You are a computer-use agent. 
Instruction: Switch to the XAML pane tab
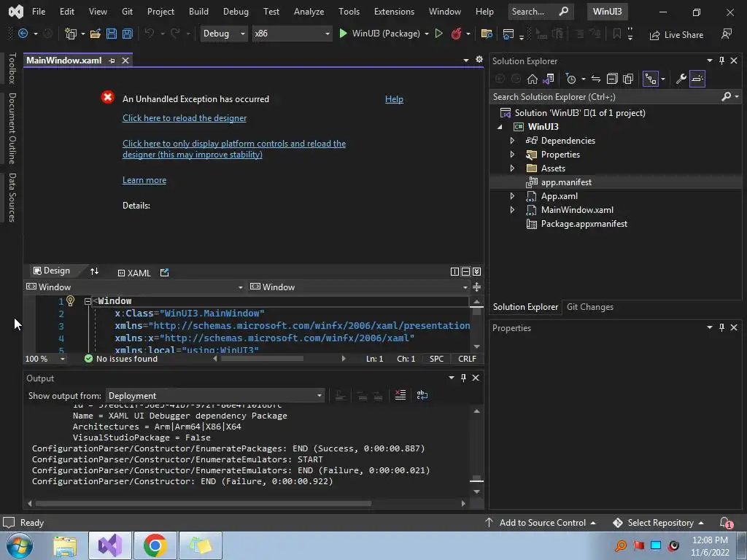pyautogui.click(x=134, y=273)
